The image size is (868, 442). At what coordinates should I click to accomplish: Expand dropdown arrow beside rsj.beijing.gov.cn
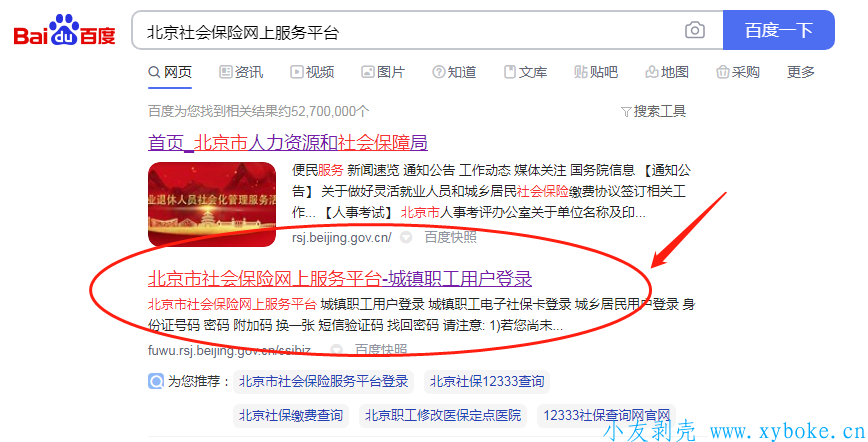[x=406, y=238]
